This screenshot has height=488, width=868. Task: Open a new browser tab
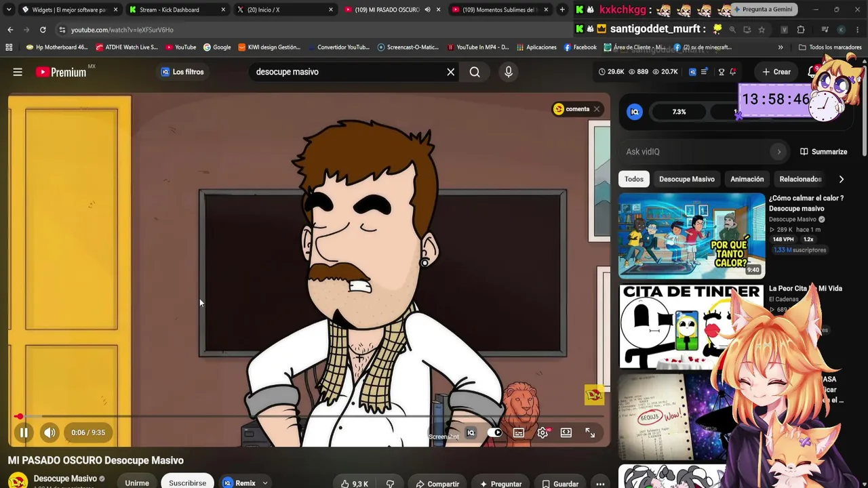pyautogui.click(x=562, y=9)
